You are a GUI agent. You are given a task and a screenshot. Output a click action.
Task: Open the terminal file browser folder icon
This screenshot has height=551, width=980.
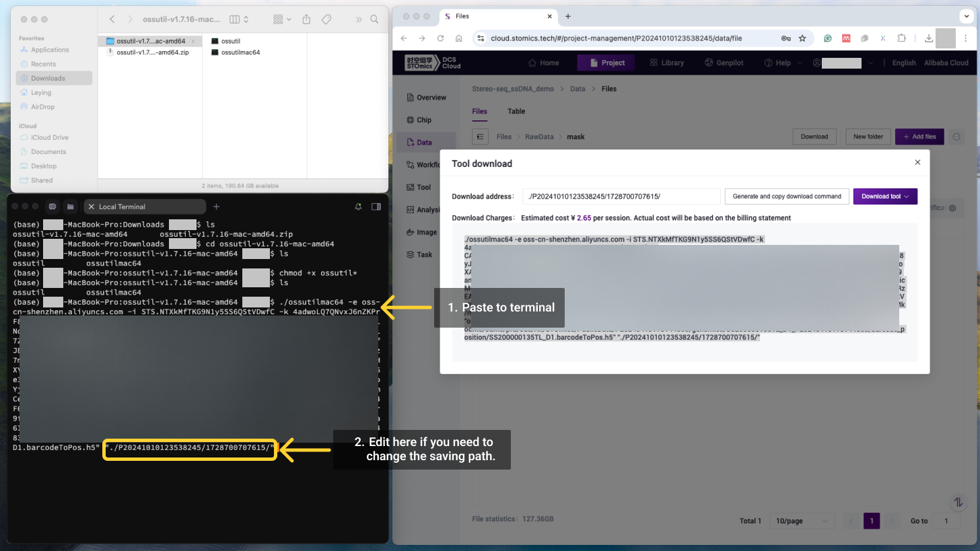coord(70,207)
